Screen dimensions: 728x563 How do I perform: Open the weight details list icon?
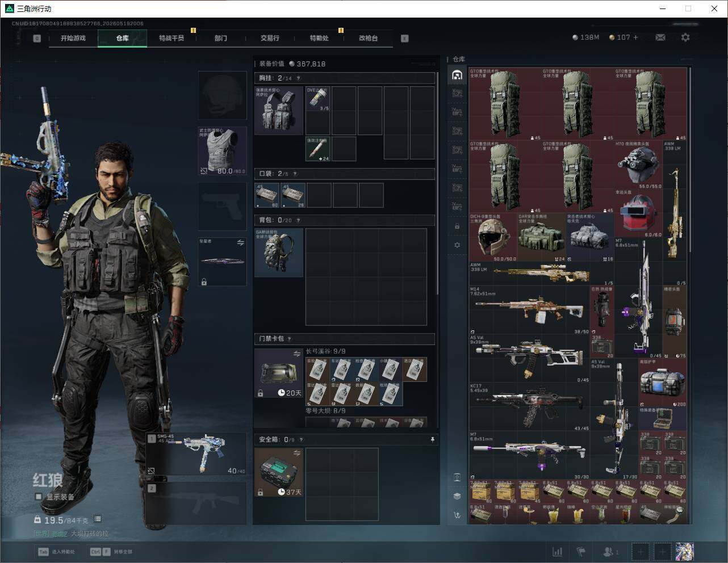(x=98, y=519)
